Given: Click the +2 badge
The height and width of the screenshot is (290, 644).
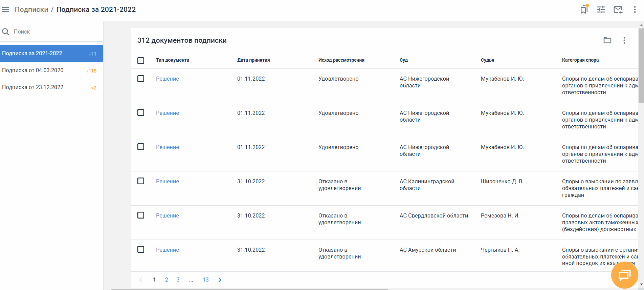Looking at the screenshot, I should click(x=94, y=88).
